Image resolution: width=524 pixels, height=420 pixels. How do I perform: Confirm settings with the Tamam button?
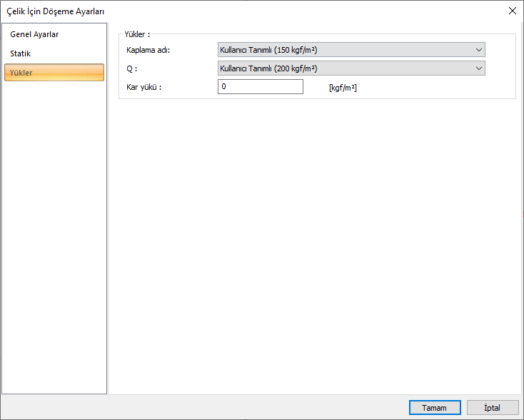click(x=435, y=408)
